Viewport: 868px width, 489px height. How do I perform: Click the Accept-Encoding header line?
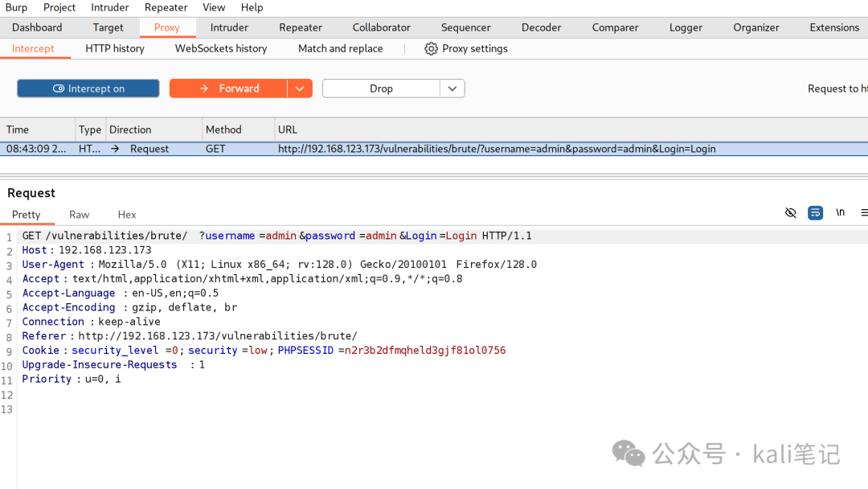pos(129,307)
